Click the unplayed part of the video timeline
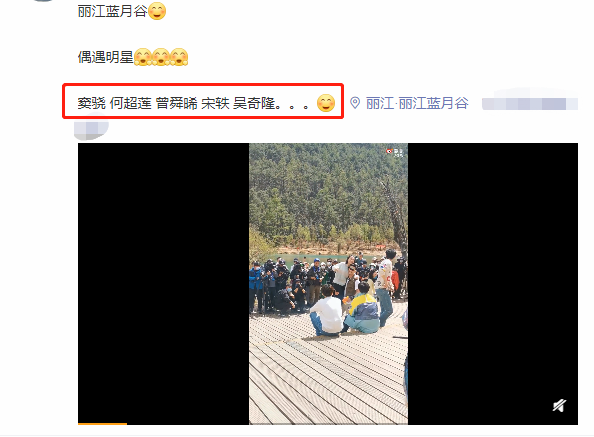Screen dimensions: 594x437 pyautogui.click(x=352, y=424)
